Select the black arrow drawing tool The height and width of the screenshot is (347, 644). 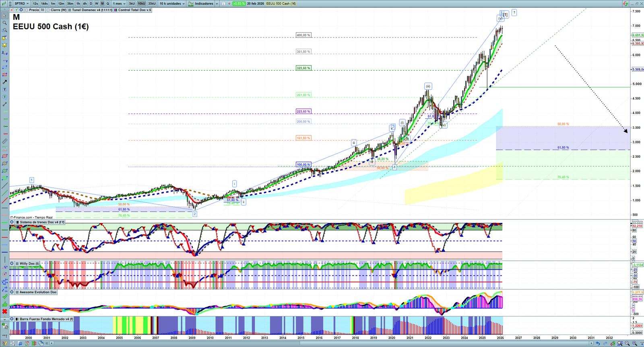click(x=4, y=82)
